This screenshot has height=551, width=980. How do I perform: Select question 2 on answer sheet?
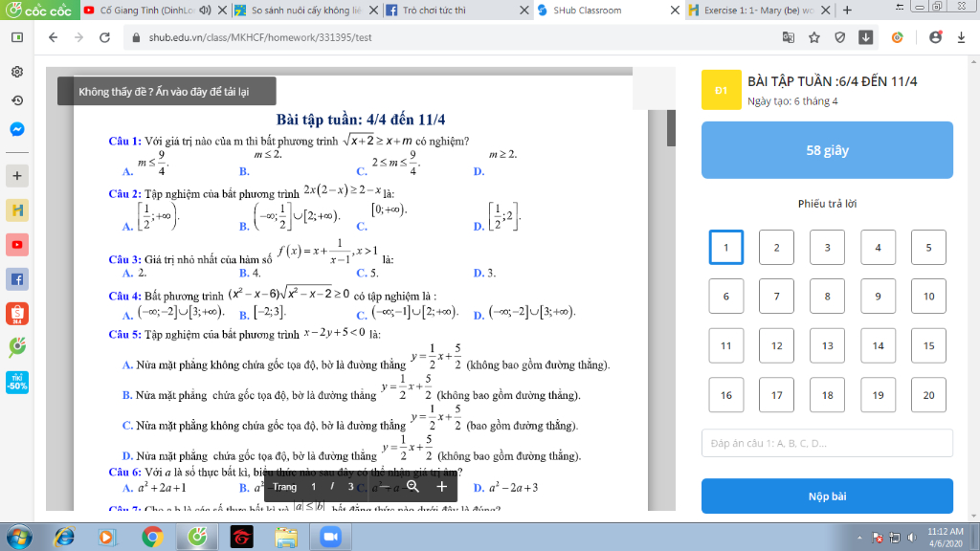coord(776,248)
